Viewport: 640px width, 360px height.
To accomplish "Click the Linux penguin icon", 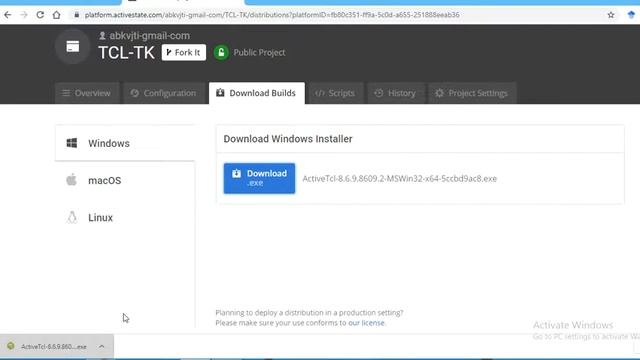I will [x=72, y=217].
